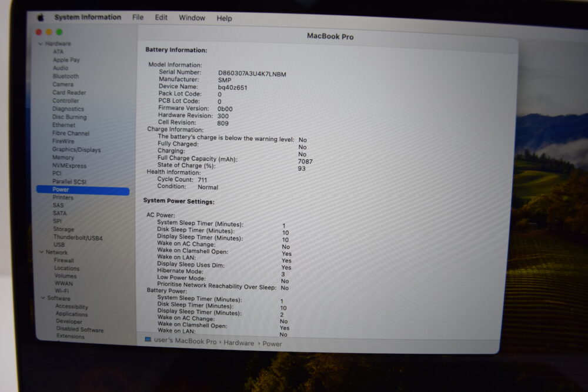Open the System Information menu

pos(88,17)
